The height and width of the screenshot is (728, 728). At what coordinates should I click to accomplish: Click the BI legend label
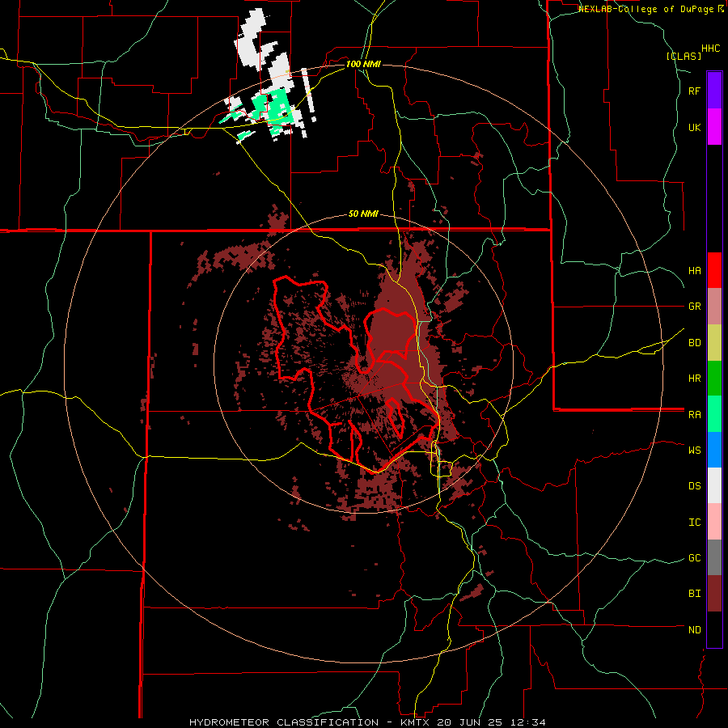695,594
